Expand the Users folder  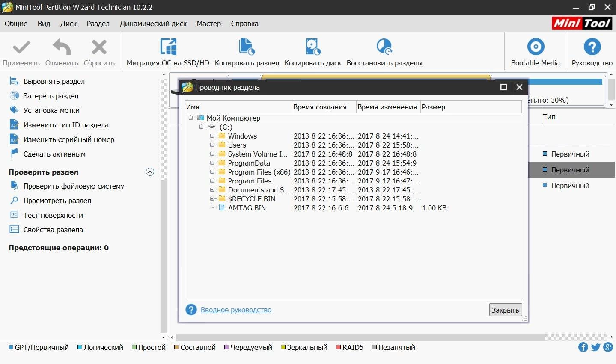(x=212, y=145)
